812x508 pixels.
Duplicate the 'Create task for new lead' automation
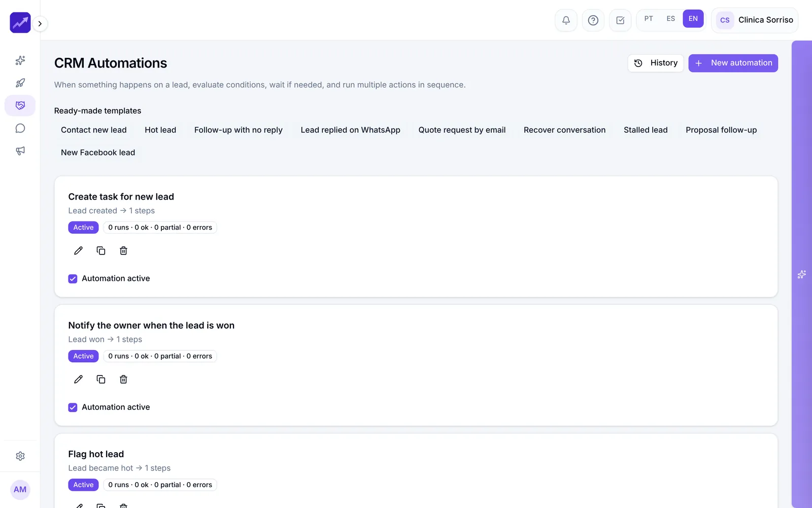point(101,250)
